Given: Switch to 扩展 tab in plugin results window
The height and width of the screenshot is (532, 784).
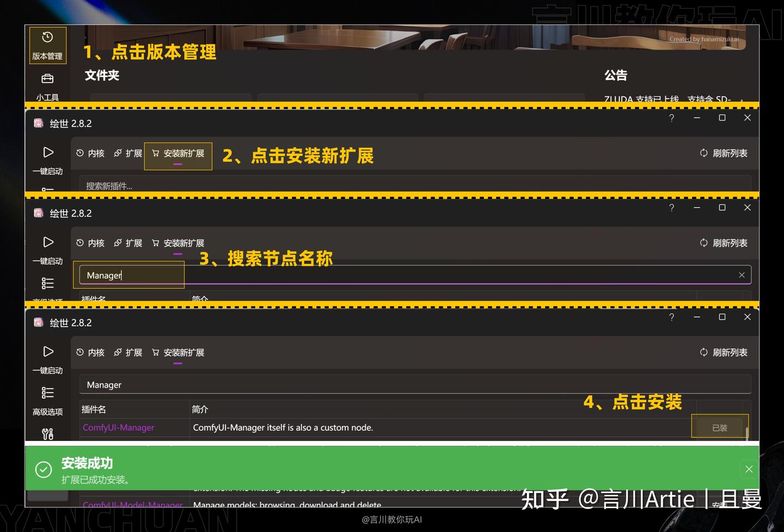Looking at the screenshot, I should (x=128, y=353).
